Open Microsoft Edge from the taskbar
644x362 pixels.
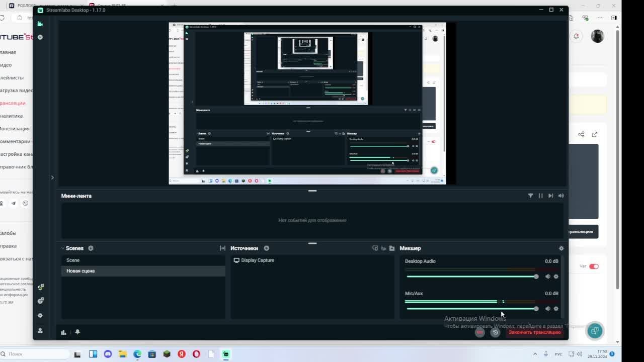click(137, 354)
